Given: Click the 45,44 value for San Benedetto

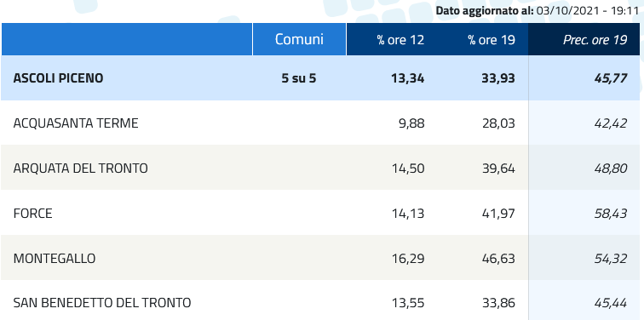Looking at the screenshot, I should pos(611,303).
